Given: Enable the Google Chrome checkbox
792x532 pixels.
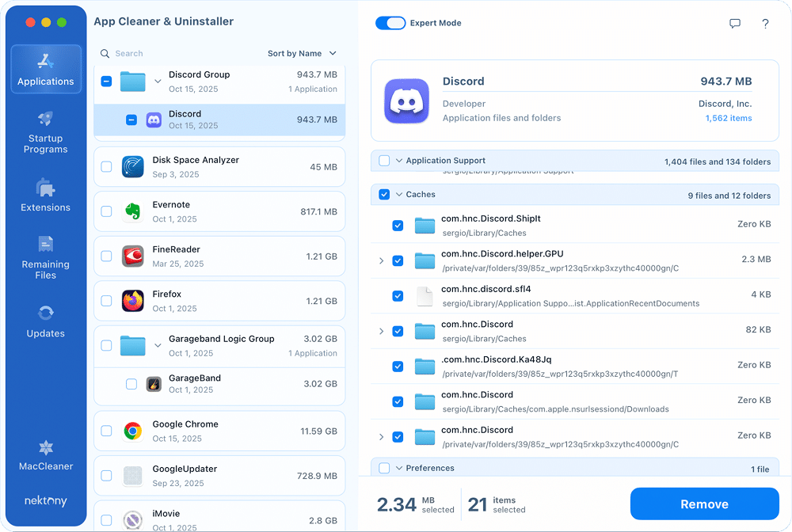Looking at the screenshot, I should pos(106,430).
